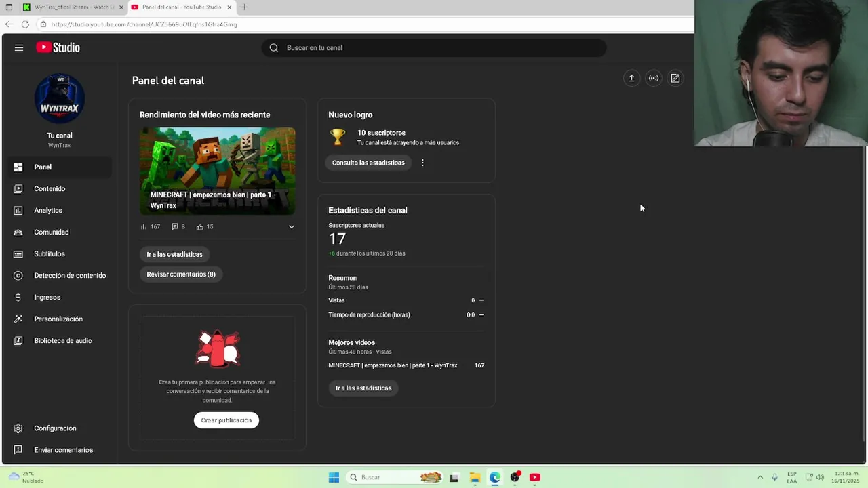
Task: Click the search magnifier icon
Action: click(274, 47)
